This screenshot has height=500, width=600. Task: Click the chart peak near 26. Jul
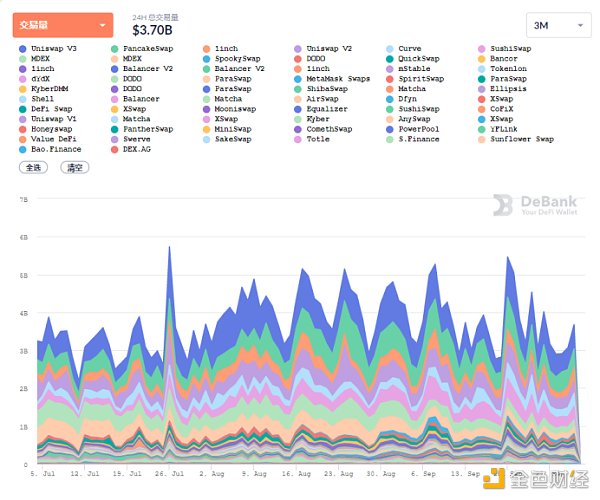(170, 247)
